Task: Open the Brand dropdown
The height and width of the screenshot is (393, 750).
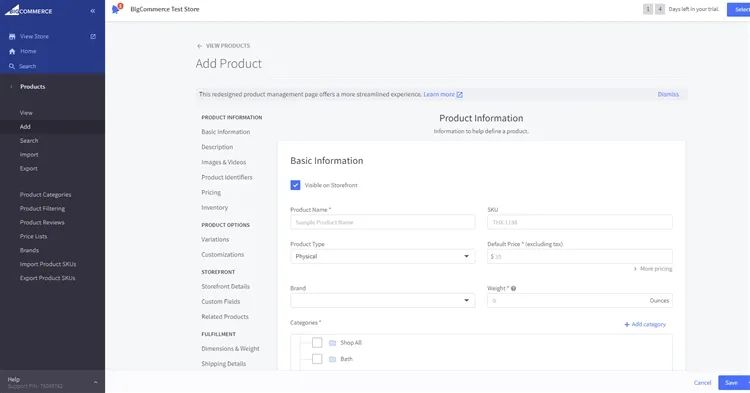Action: click(x=382, y=300)
